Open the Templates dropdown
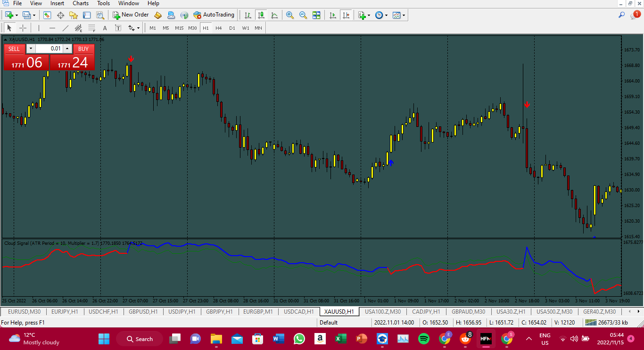644x350 pixels. click(404, 15)
